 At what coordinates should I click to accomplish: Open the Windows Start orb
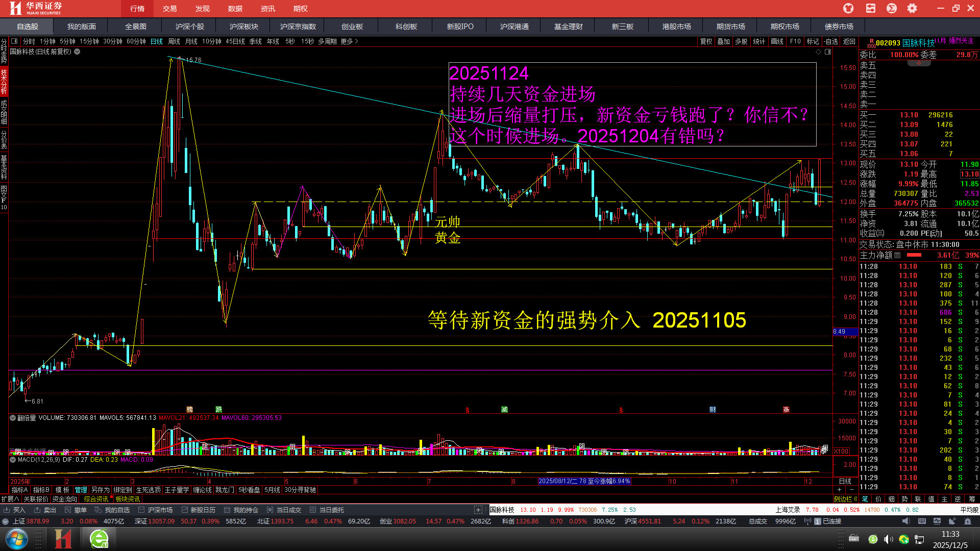tap(16, 539)
